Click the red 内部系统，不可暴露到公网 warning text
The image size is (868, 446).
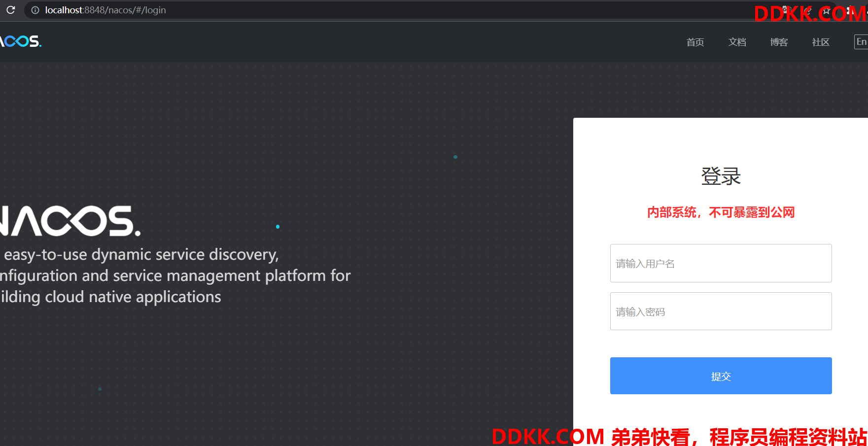(721, 212)
